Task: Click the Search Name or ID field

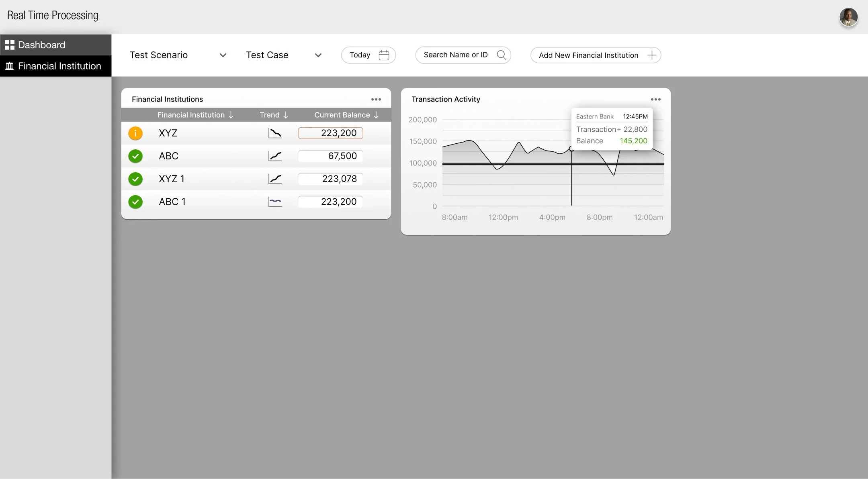Action: (x=455, y=55)
